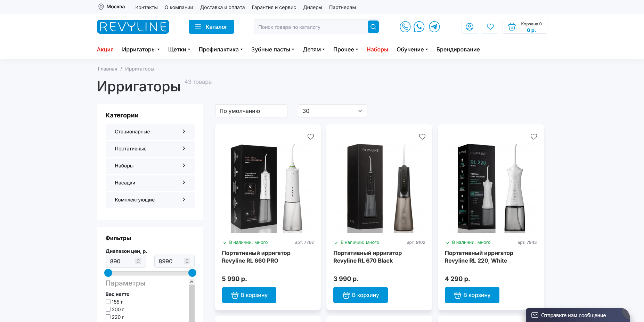
Task: Open Стационарные category
Action: [150, 132]
